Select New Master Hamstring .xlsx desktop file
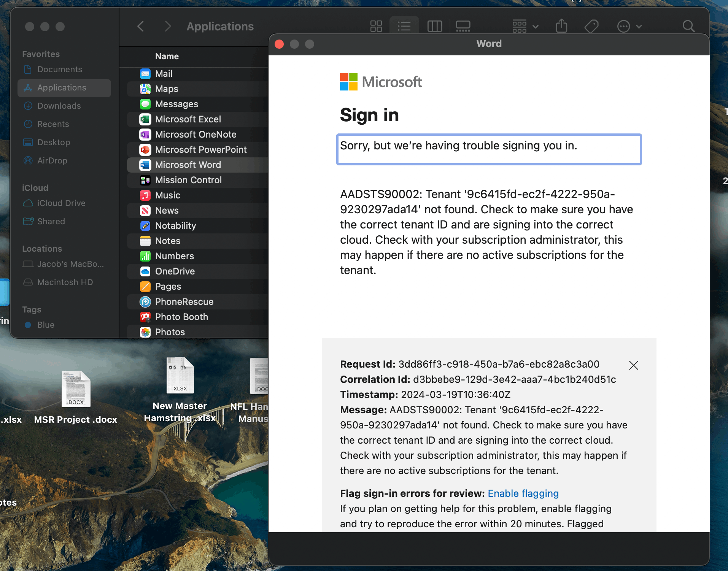 click(x=180, y=390)
